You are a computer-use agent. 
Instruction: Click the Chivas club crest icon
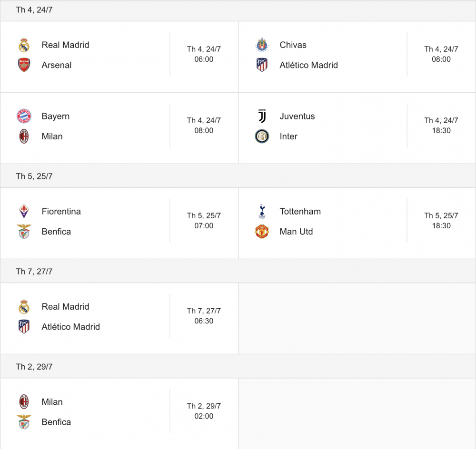(262, 45)
